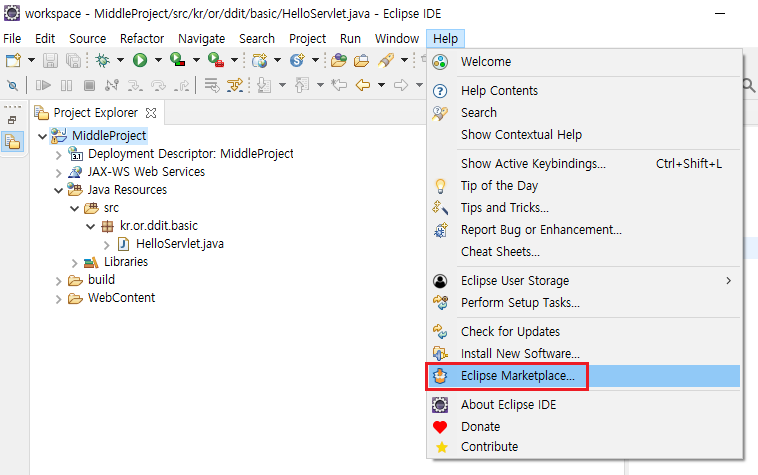Viewport: 758px width, 475px height.
Task: Click the Coverage run icon
Action: click(x=177, y=60)
